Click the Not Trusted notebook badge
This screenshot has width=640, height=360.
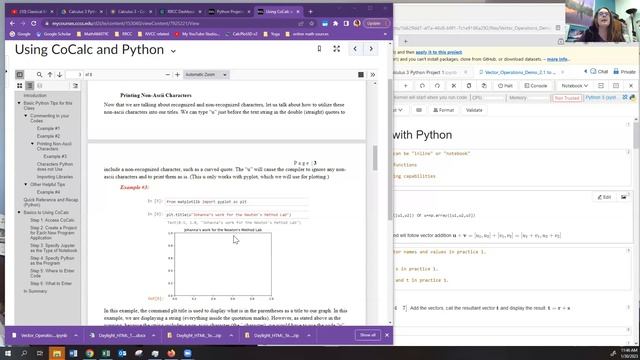[567, 98]
